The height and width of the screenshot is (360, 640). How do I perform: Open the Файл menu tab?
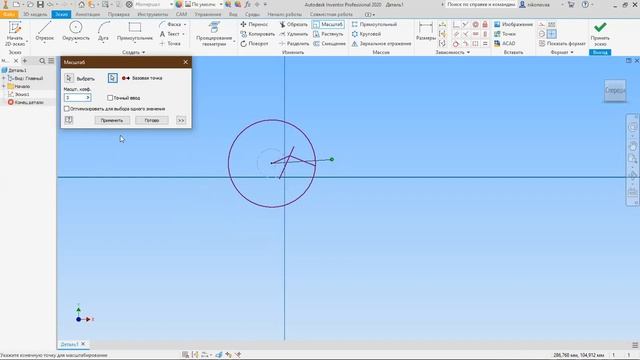(9, 14)
